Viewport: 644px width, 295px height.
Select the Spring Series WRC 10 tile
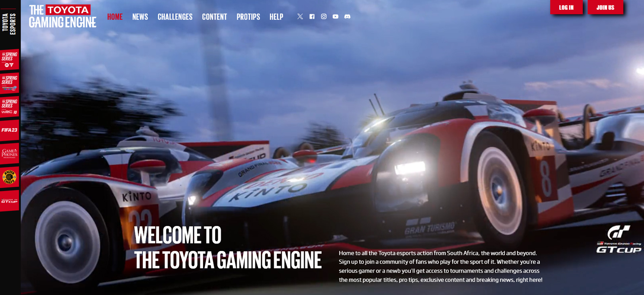pos(9,107)
